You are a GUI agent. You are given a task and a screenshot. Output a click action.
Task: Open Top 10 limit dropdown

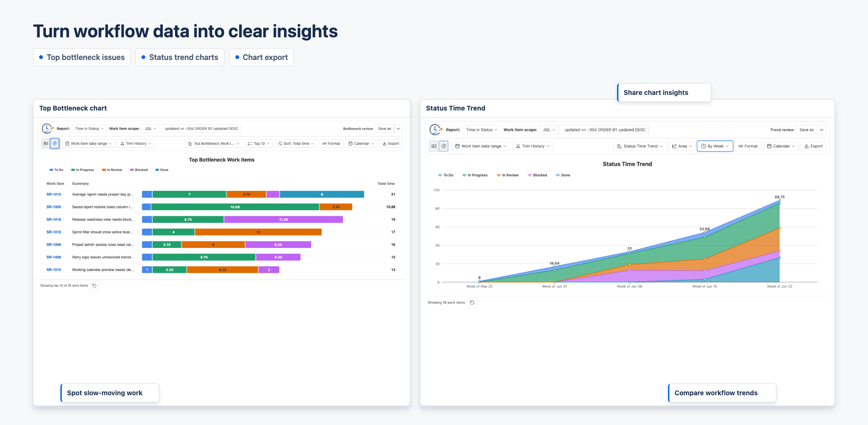pyautogui.click(x=259, y=144)
